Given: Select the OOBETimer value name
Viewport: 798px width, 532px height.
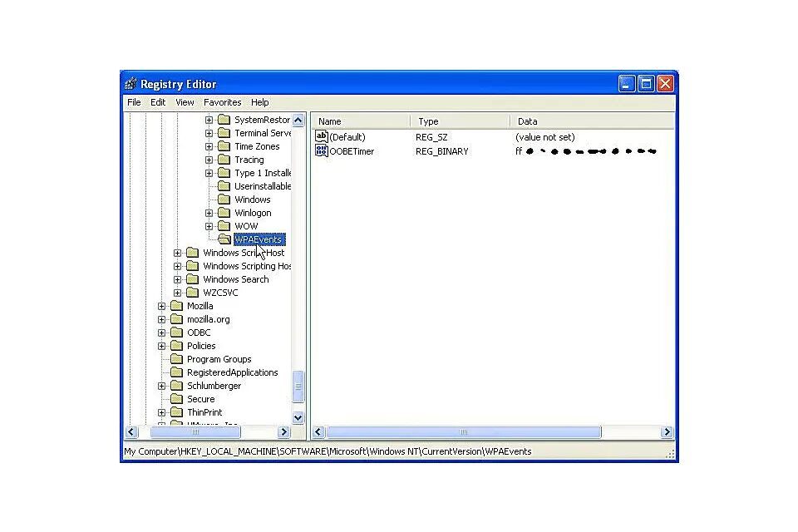Looking at the screenshot, I should click(x=352, y=151).
